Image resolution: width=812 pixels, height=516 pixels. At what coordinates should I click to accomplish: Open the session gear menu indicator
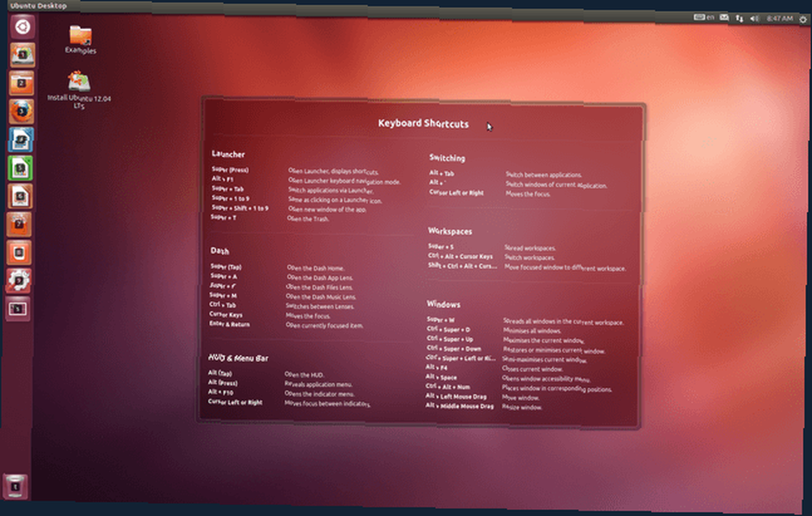pos(803,20)
